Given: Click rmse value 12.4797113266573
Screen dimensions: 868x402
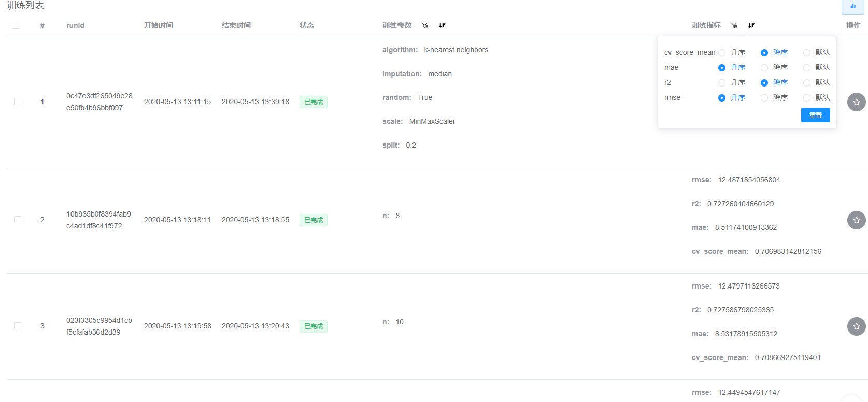Looking at the screenshot, I should [749, 286].
